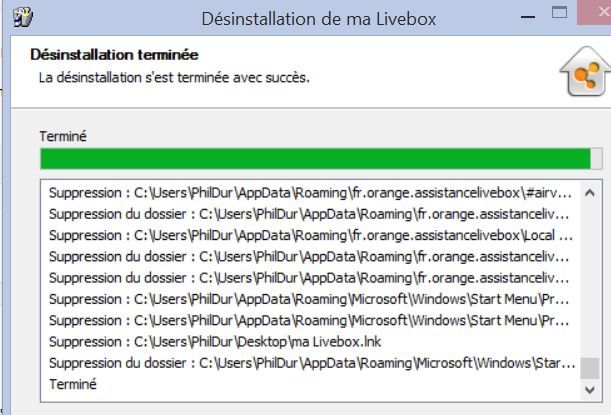Click the Désinstallation terminée heading
The height and width of the screenshot is (415, 611).
pyautogui.click(x=114, y=54)
